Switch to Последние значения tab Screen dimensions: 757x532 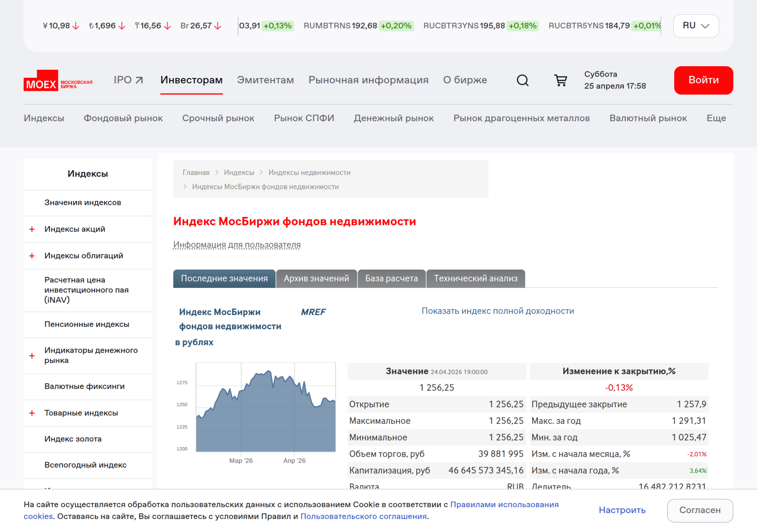click(x=224, y=279)
